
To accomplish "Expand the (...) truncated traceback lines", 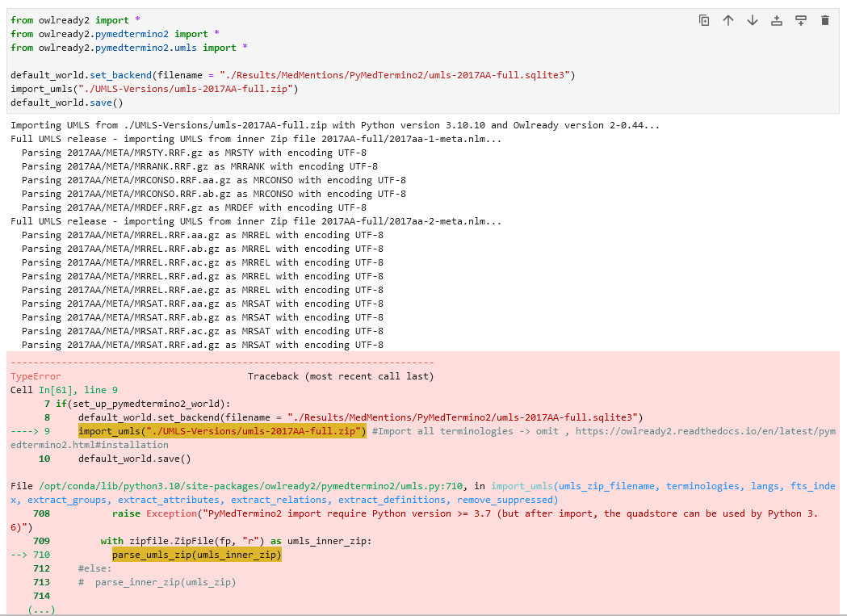I will pyautogui.click(x=41, y=610).
